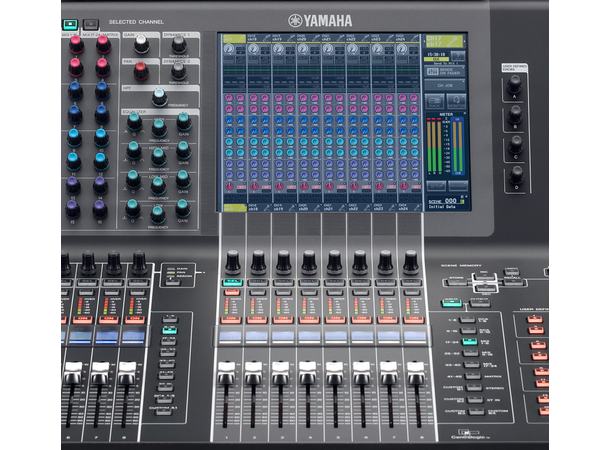
Task: Open the selected channel CH17 name field
Action: (x=444, y=41)
